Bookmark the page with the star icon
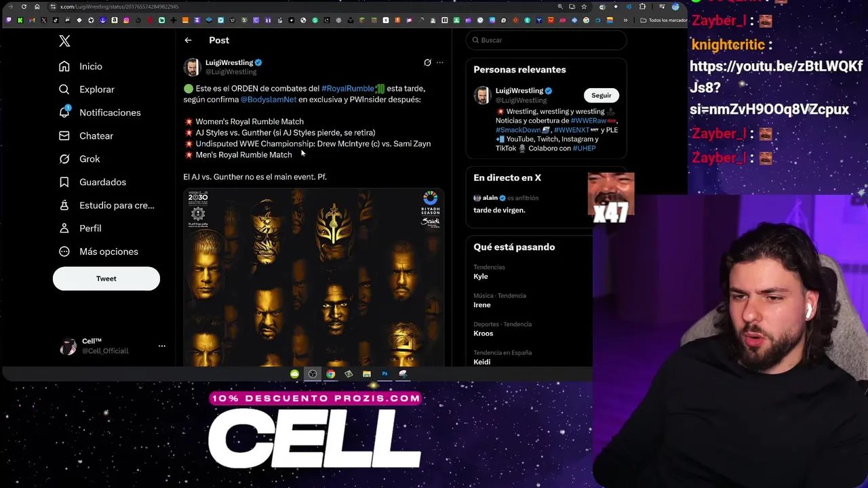The width and height of the screenshot is (868, 488). click(584, 7)
